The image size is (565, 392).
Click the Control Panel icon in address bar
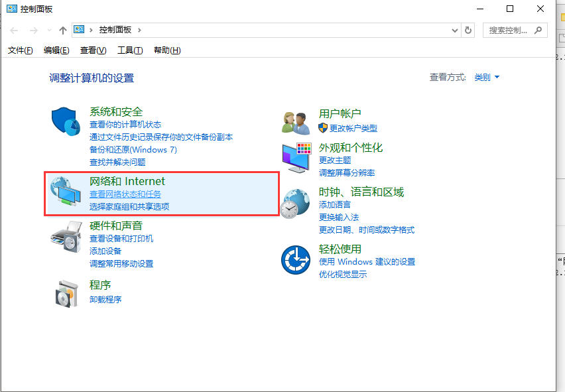pos(79,30)
